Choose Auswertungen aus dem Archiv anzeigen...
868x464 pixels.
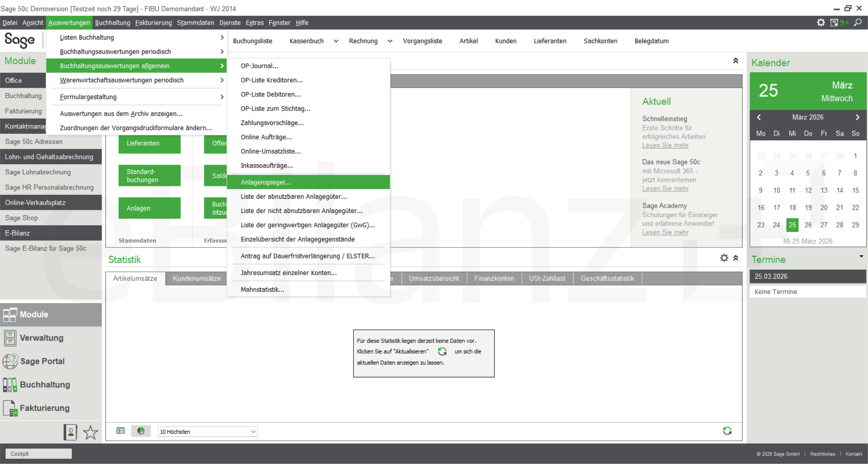click(136, 114)
